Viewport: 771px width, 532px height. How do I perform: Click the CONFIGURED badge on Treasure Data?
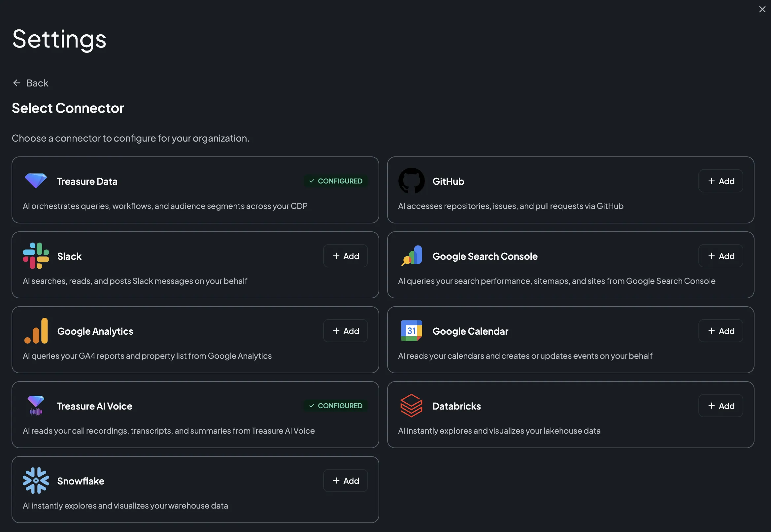(x=336, y=181)
